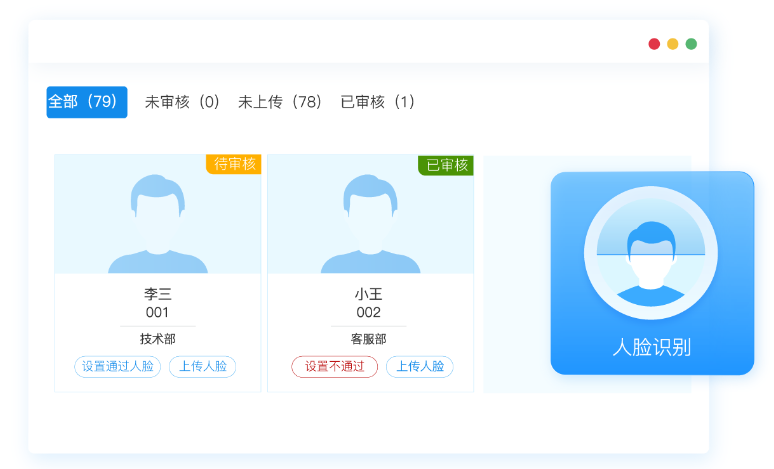774x469 pixels.
Task: Click the circular face scan icon
Action: tap(651, 254)
